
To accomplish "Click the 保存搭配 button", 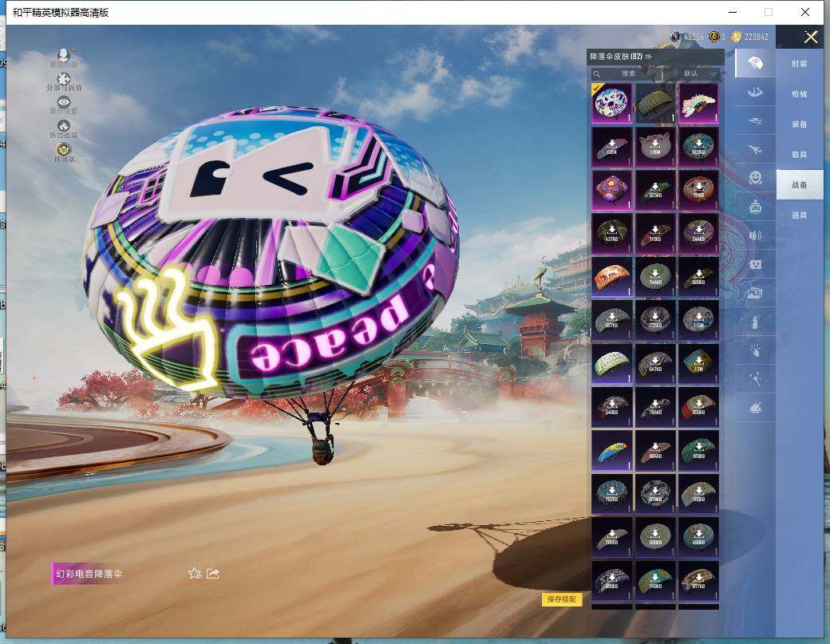I will click(x=562, y=599).
